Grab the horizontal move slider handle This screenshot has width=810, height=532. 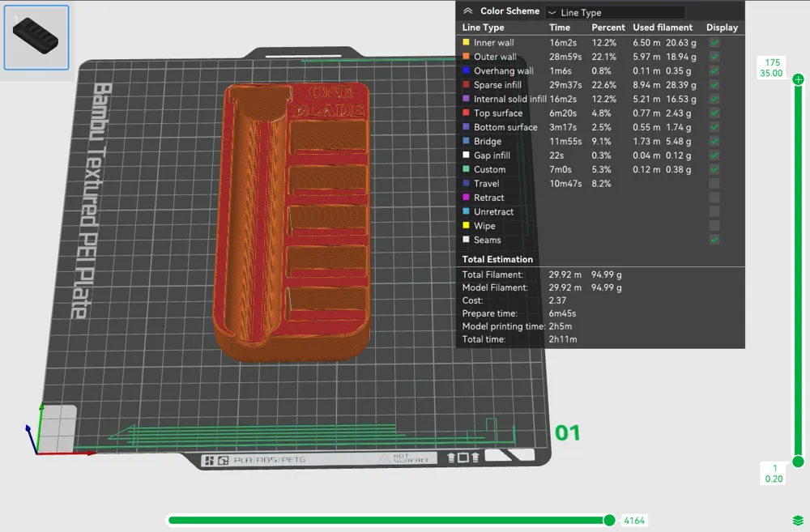click(610, 520)
